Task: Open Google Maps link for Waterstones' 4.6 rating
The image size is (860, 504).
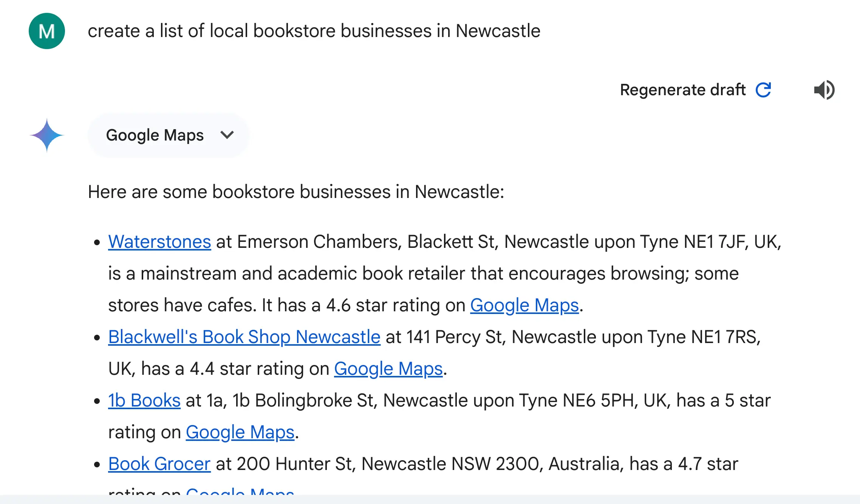Action: click(524, 305)
